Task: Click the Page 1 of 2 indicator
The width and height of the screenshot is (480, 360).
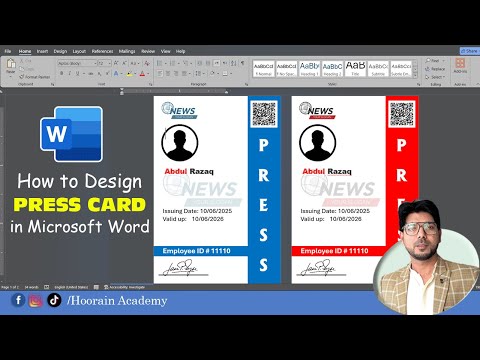Action: point(10,287)
